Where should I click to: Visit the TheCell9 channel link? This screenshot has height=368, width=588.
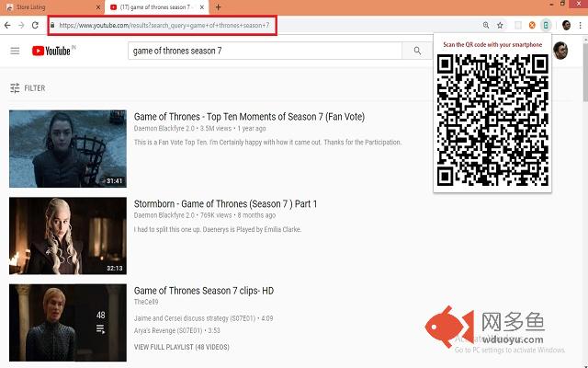pos(146,302)
